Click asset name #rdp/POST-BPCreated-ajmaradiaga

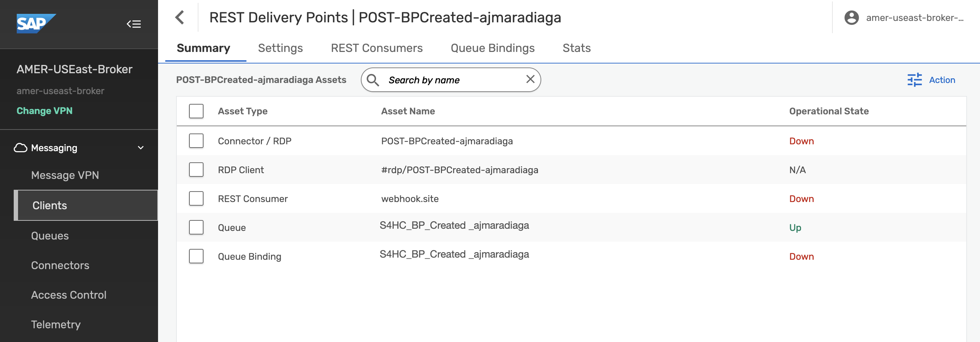coord(460,170)
